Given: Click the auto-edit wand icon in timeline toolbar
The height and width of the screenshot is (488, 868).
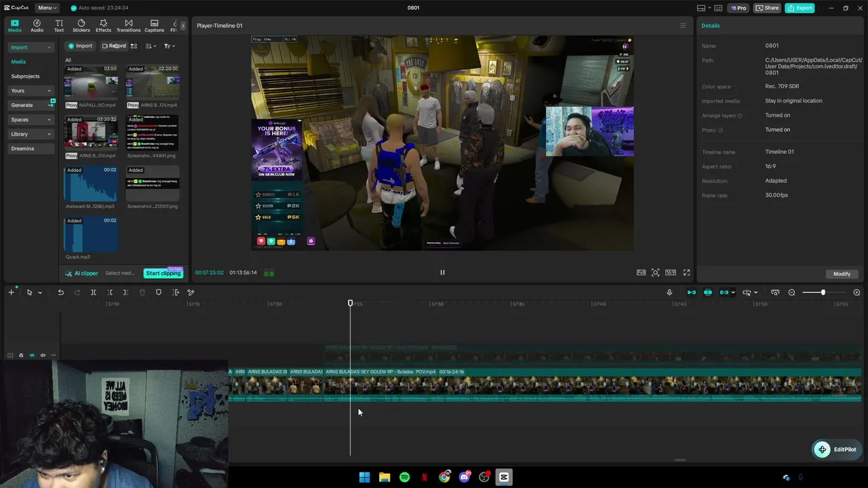Looking at the screenshot, I should pyautogui.click(x=191, y=292).
